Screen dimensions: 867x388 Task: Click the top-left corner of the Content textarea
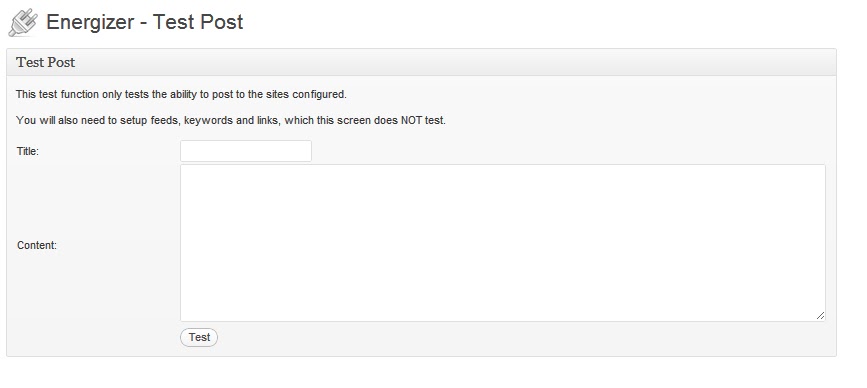pos(184,167)
